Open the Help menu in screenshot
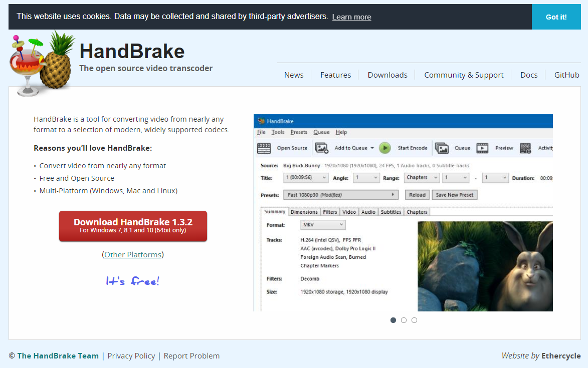The height and width of the screenshot is (368, 588). point(341,132)
